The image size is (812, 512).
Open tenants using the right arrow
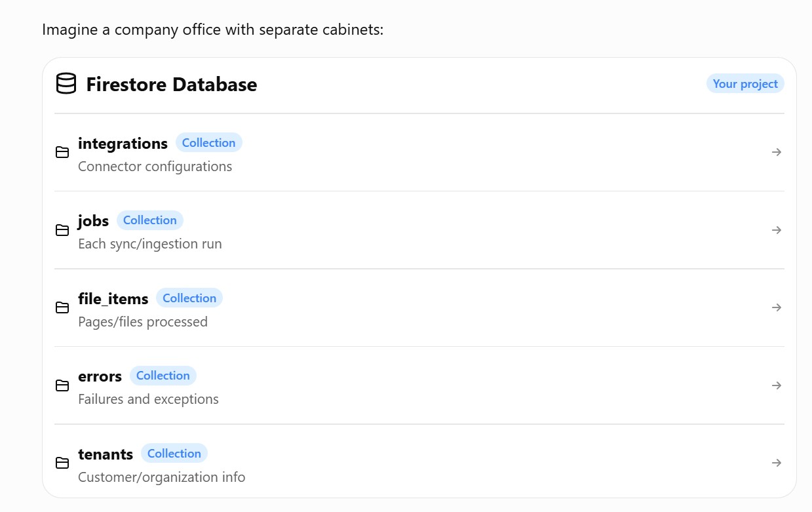(777, 463)
